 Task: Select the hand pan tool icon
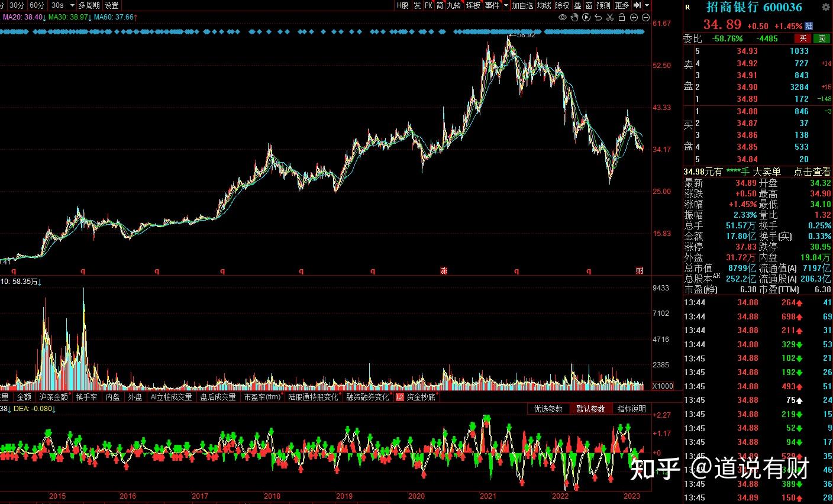click(574, 17)
